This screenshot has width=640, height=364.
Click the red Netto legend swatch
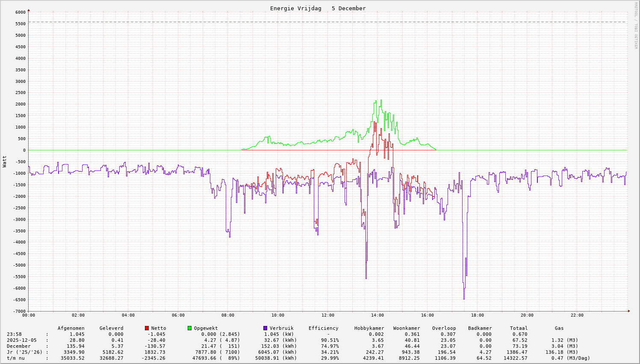[x=147, y=328]
